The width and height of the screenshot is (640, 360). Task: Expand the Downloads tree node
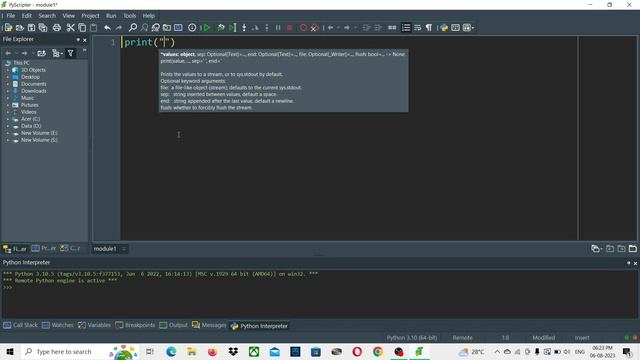click(x=8, y=91)
